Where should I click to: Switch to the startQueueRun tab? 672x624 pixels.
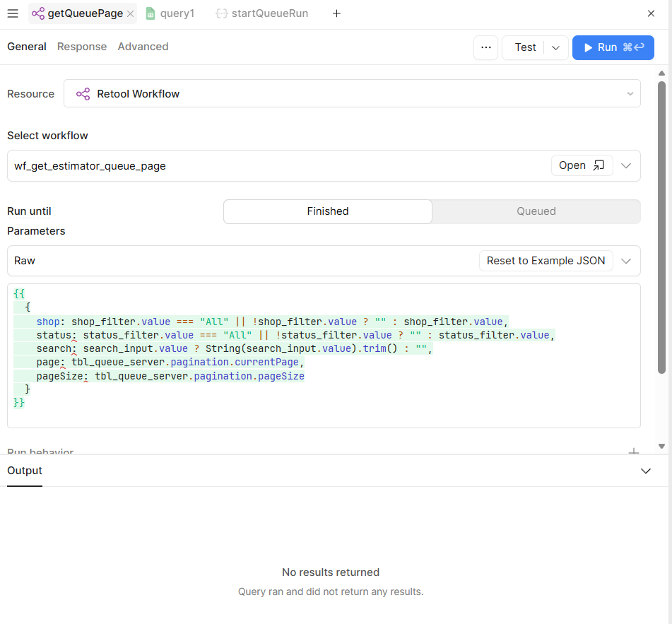tap(262, 13)
